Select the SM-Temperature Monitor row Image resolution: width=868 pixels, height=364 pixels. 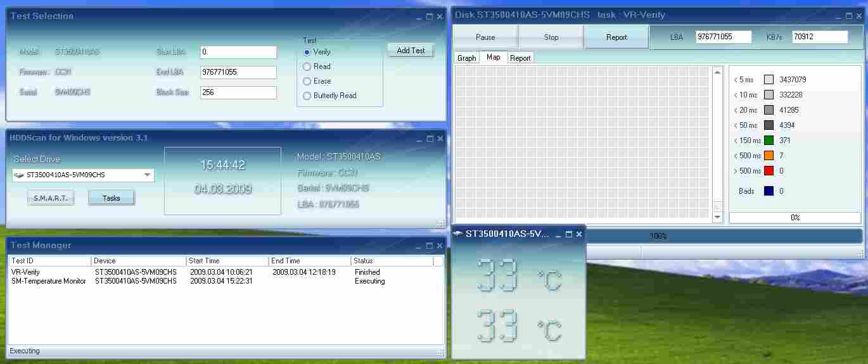click(226, 281)
